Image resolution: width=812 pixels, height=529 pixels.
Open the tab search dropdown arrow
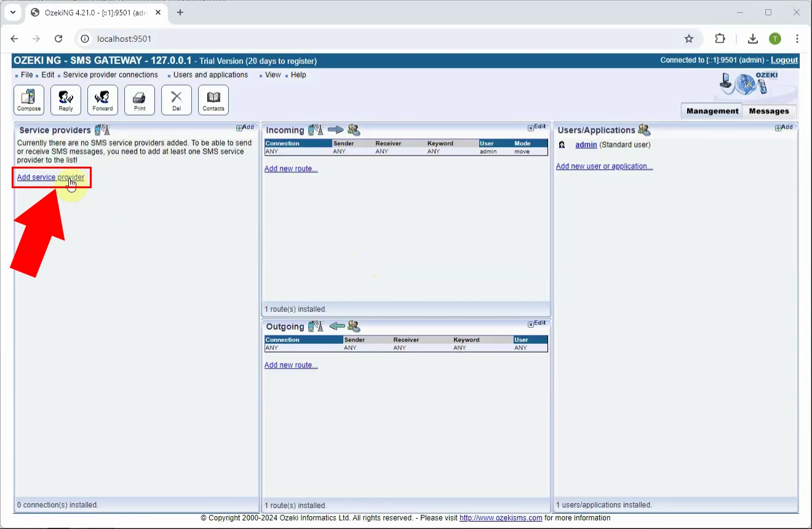pyautogui.click(x=12, y=12)
